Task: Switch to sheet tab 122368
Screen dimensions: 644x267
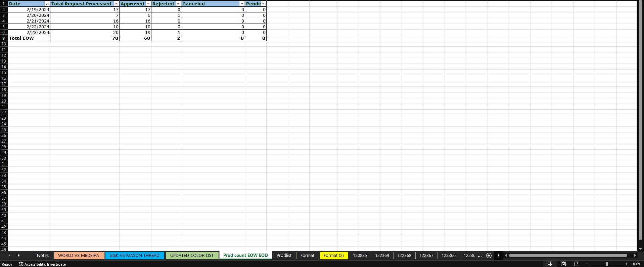Action: 404,256
